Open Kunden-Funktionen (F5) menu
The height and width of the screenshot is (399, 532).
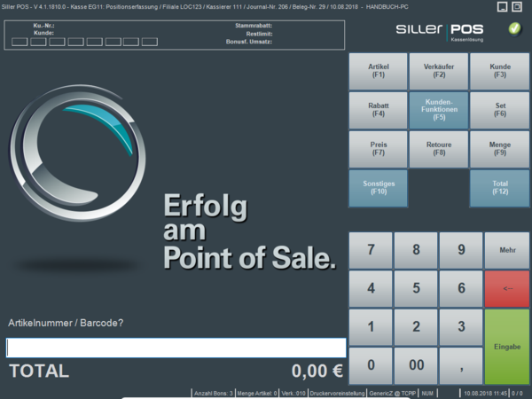439,109
